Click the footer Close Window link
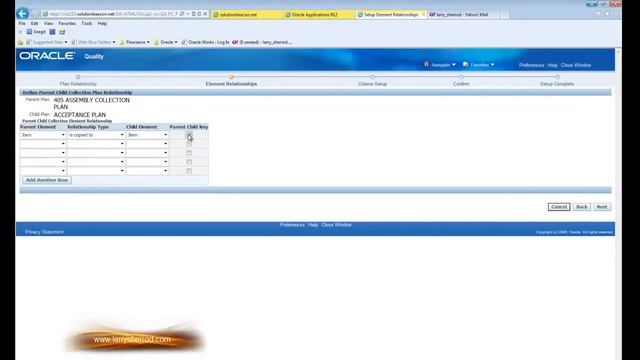Image resolution: width=640 pixels, height=360 pixels. [336, 225]
